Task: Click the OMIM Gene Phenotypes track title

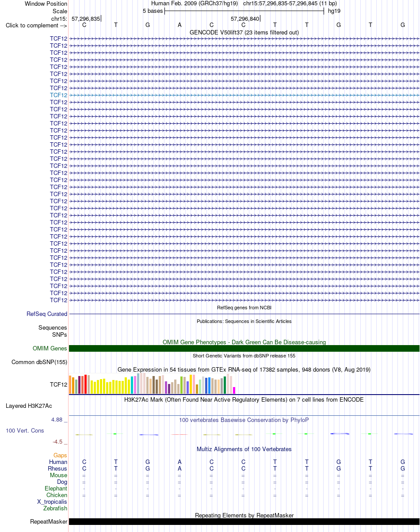Action: [244, 342]
